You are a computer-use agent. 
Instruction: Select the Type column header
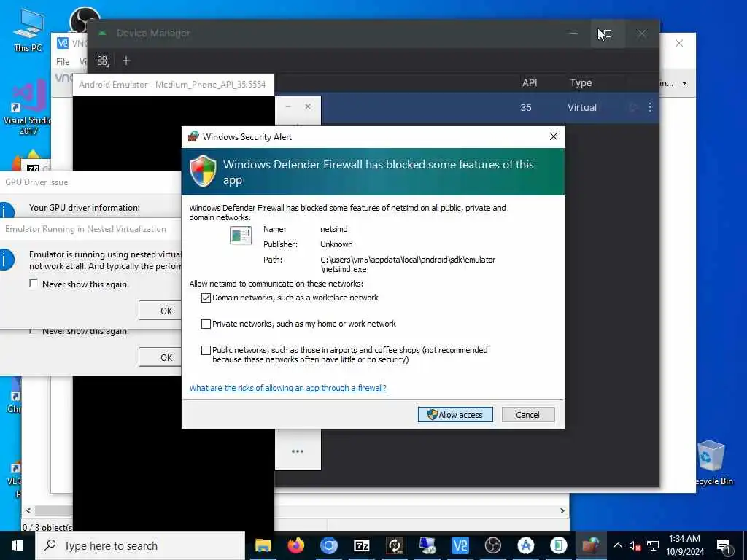pos(581,83)
